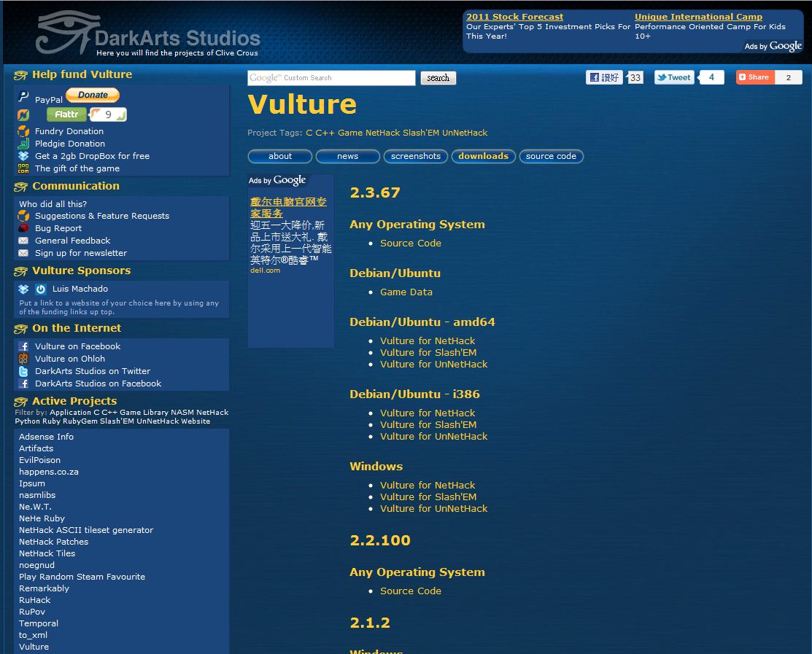The height and width of the screenshot is (654, 812).
Task: Open the happens.co.za project
Action: [x=49, y=471]
